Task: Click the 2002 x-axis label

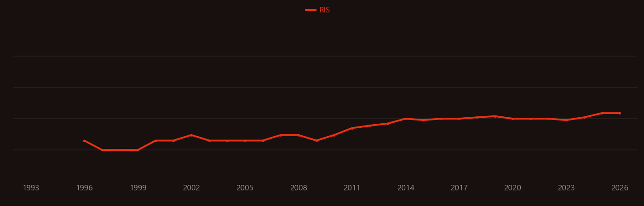Action: [191, 188]
